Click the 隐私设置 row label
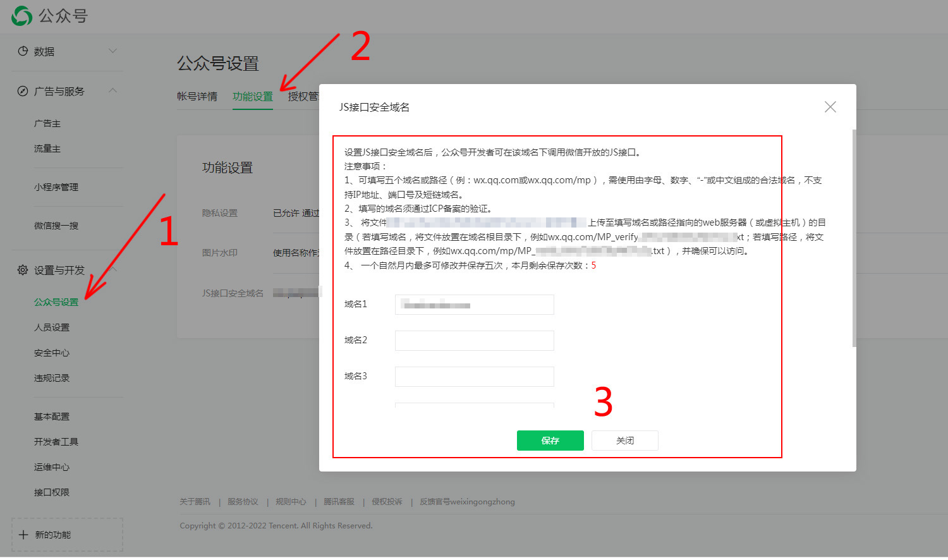This screenshot has width=948, height=560. pyautogui.click(x=220, y=213)
